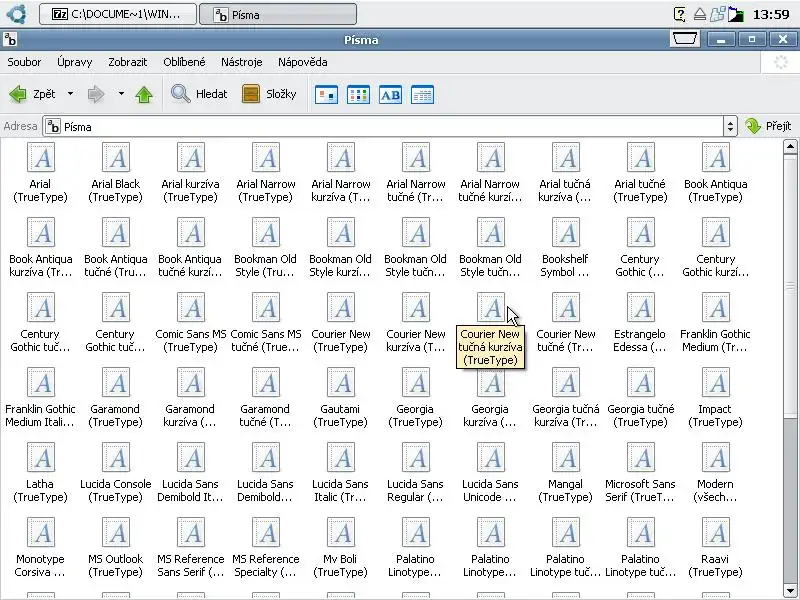Click the network tray icon

click(x=717, y=14)
